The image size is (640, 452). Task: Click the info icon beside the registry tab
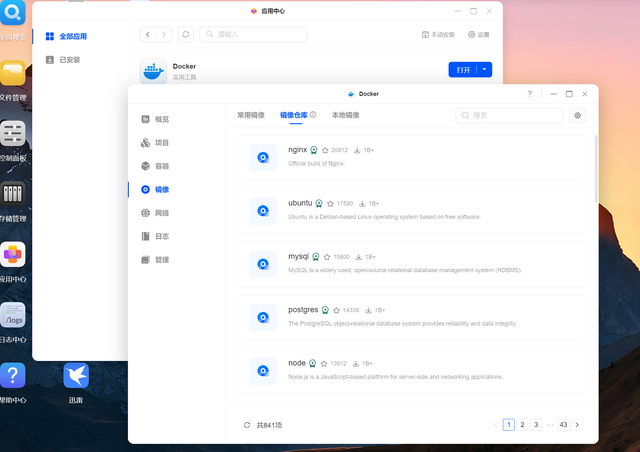[313, 115]
